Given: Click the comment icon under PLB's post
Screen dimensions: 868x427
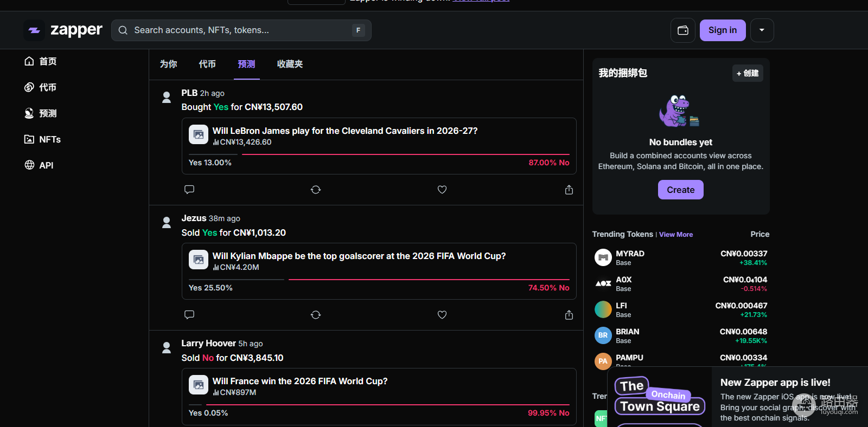Looking at the screenshot, I should (189, 190).
